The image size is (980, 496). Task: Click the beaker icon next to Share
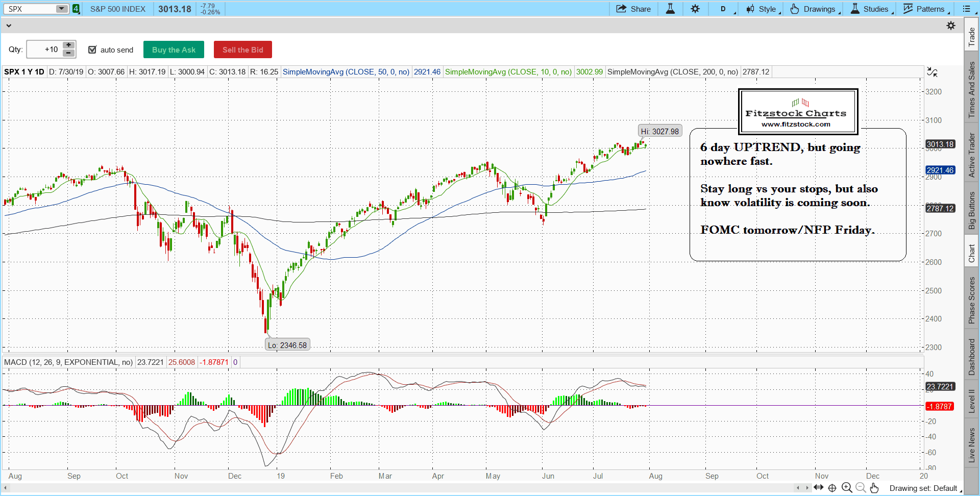pos(670,9)
